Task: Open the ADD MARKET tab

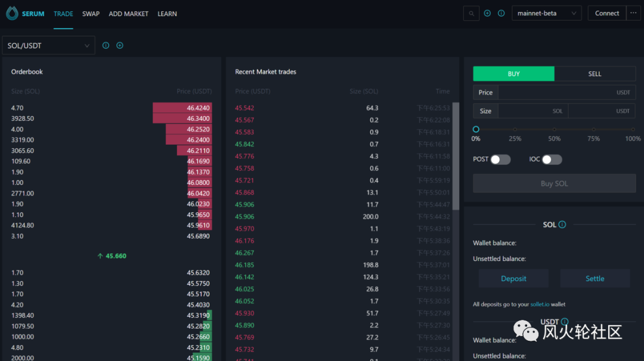Action: (x=129, y=14)
